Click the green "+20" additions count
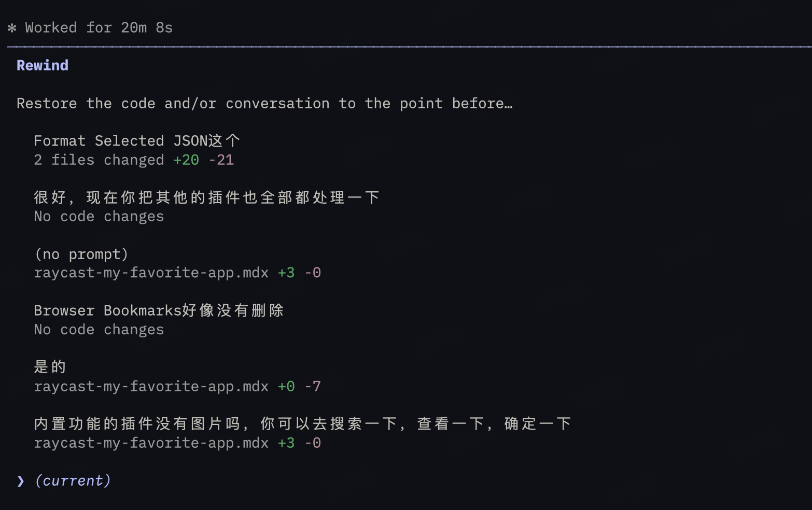The image size is (812, 510). click(186, 160)
